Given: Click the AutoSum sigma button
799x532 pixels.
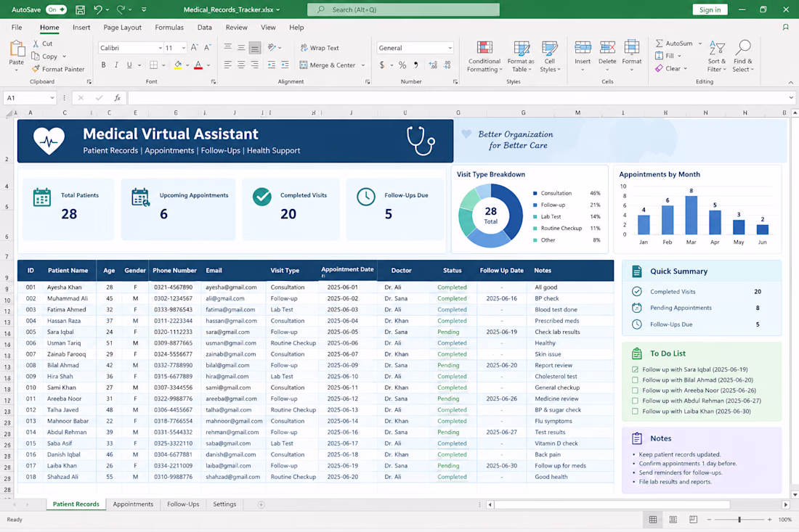Looking at the screenshot, I should tap(673, 44).
